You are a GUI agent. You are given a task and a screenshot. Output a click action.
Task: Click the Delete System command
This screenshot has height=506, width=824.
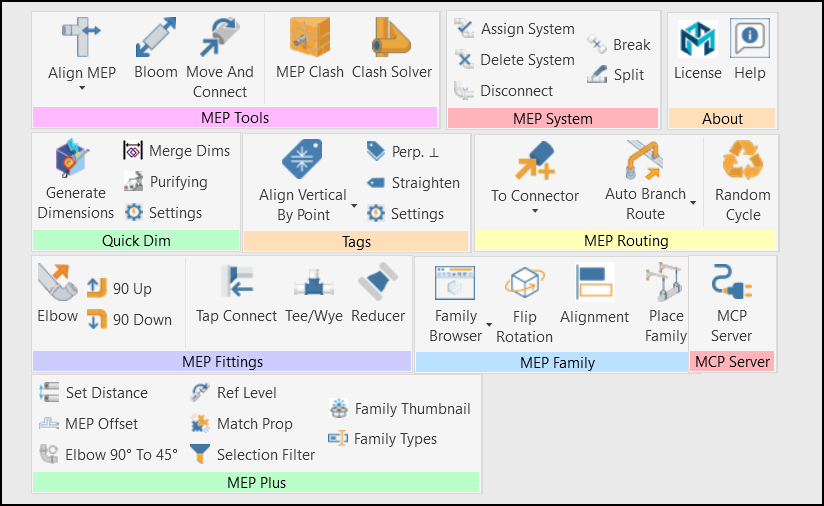pos(514,60)
